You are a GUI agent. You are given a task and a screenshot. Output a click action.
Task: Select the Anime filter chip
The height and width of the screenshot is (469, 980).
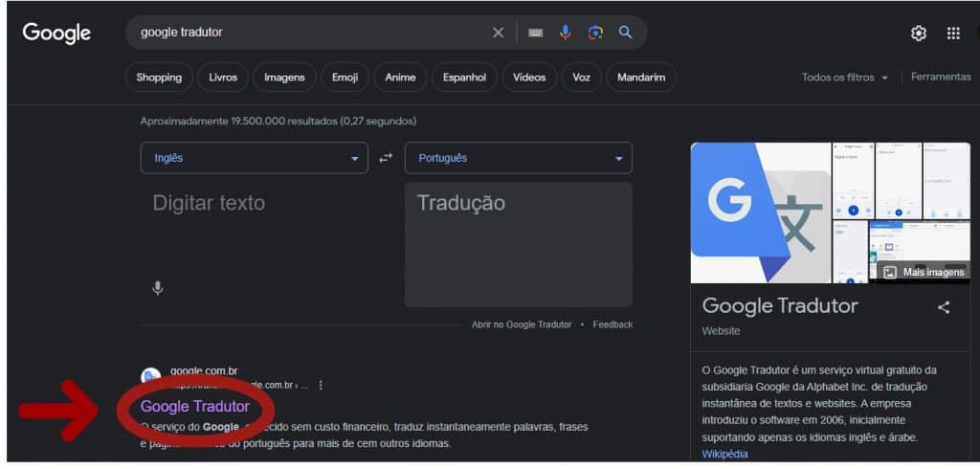point(400,78)
